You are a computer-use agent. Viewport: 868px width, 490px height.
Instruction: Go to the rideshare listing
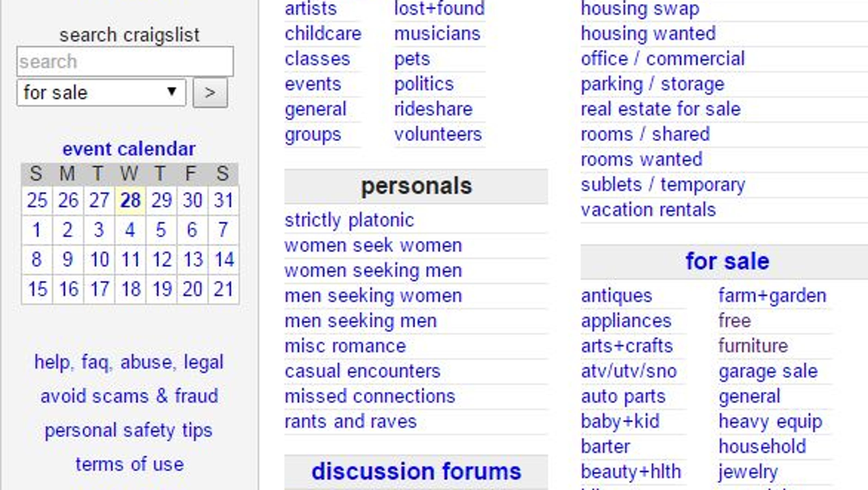433,110
